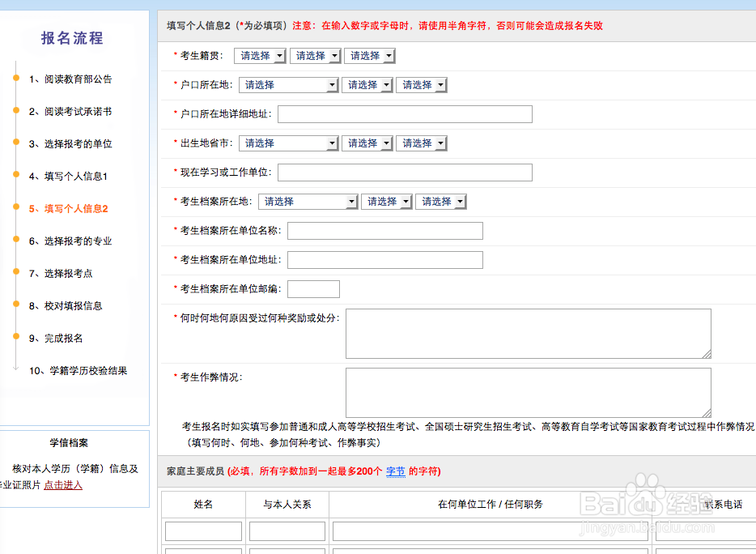This screenshot has width=756, height=554.
Task: Click first row 姓名 input in family table
Action: 203,531
